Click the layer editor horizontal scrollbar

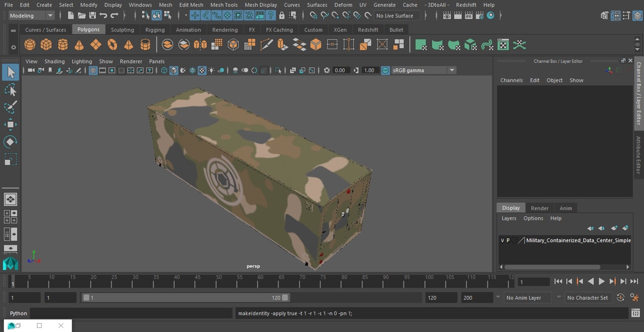pos(552,267)
